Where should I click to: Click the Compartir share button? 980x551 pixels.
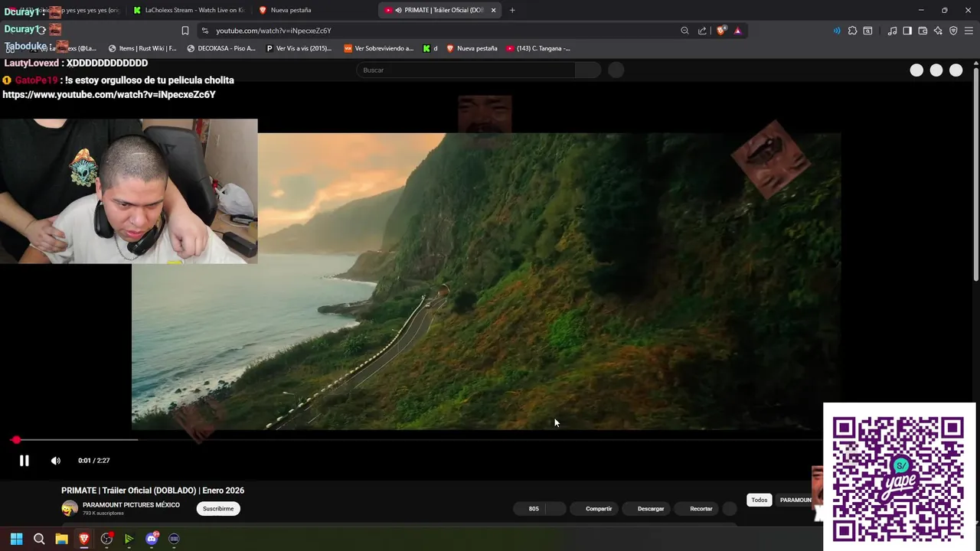click(594, 509)
